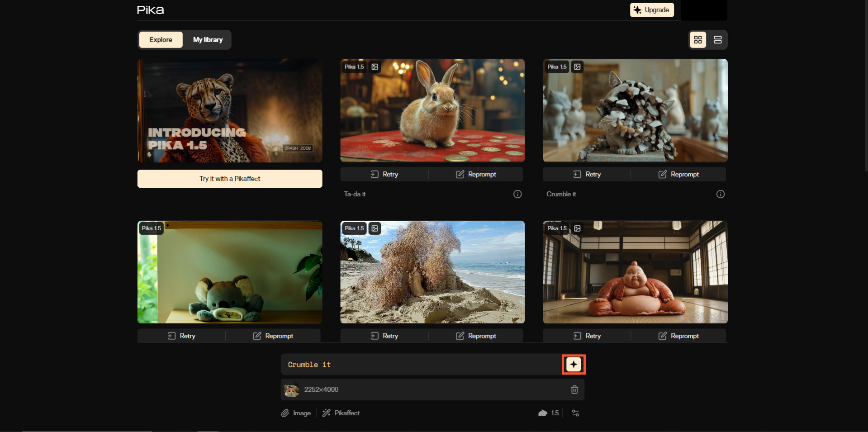
Task: Click image icon on rabbit video badge
Action: 375,67
